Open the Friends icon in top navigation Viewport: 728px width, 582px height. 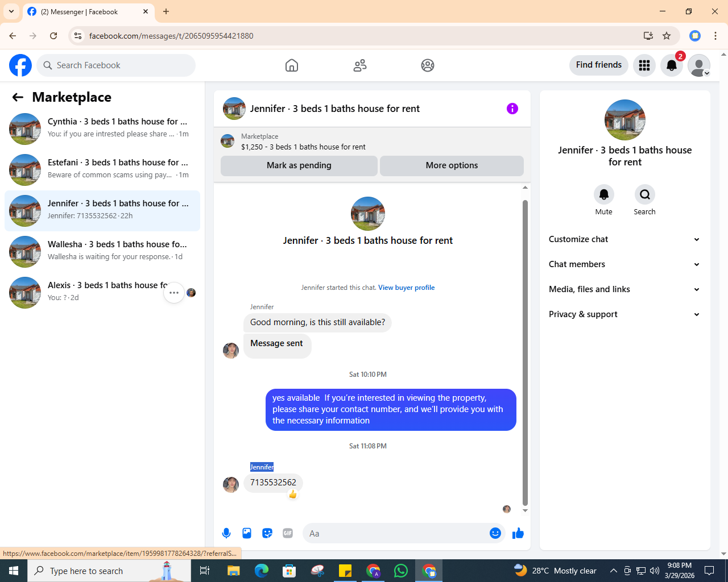coord(360,65)
